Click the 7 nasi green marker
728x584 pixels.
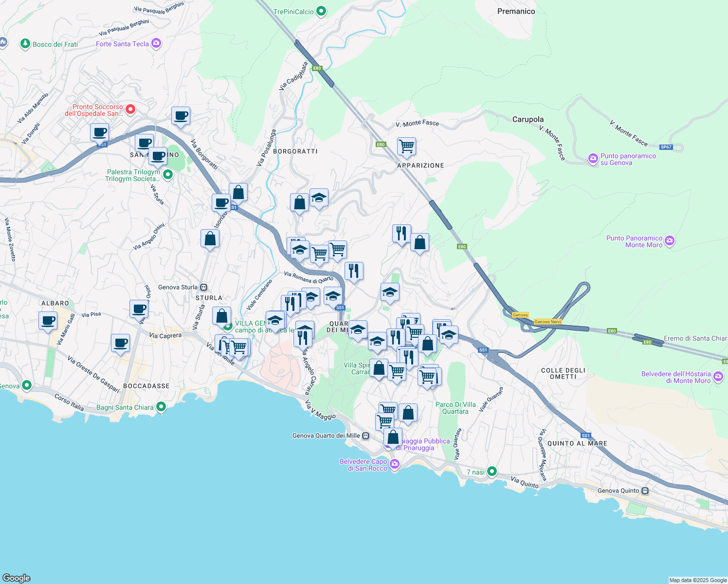[x=492, y=471]
